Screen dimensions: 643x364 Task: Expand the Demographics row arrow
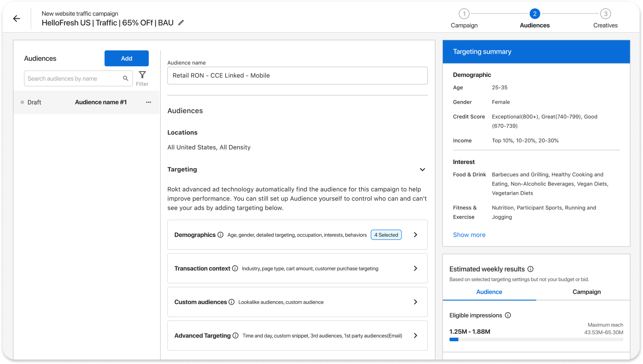coord(415,235)
